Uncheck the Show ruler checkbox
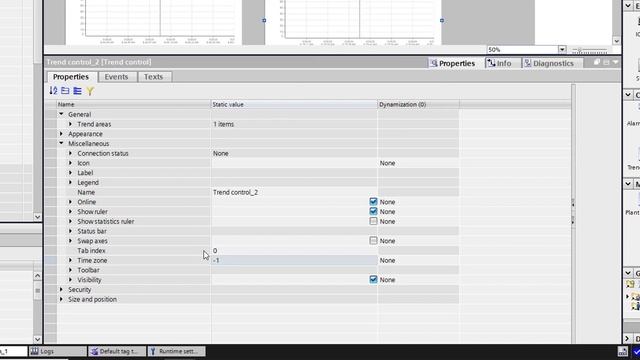Image resolution: width=640 pixels, height=360 pixels. [373, 211]
